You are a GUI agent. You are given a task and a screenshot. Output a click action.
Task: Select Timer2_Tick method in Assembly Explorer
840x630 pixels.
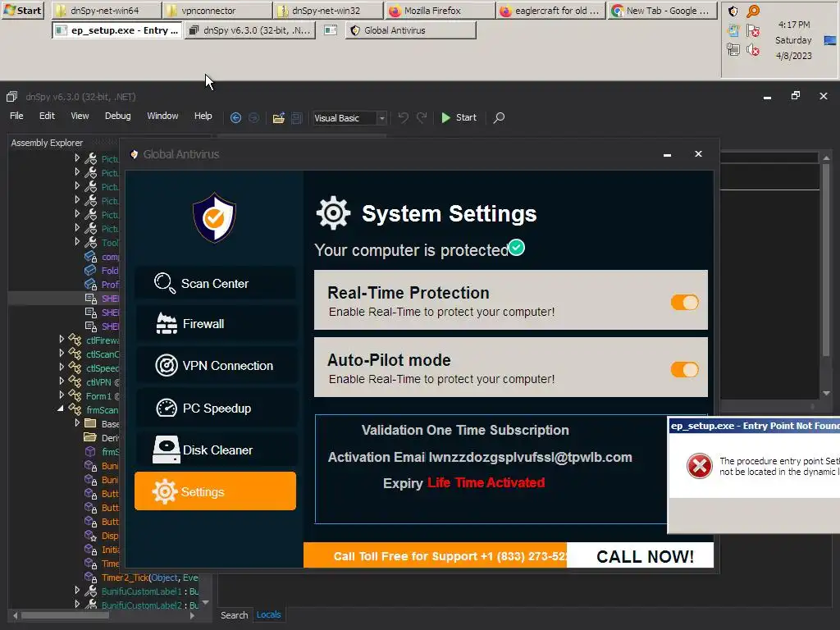click(x=149, y=577)
